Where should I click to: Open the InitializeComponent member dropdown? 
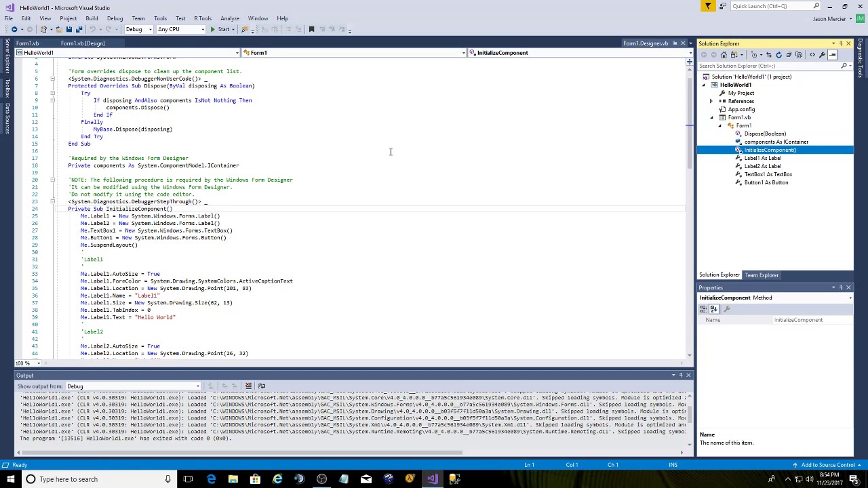[x=580, y=53]
